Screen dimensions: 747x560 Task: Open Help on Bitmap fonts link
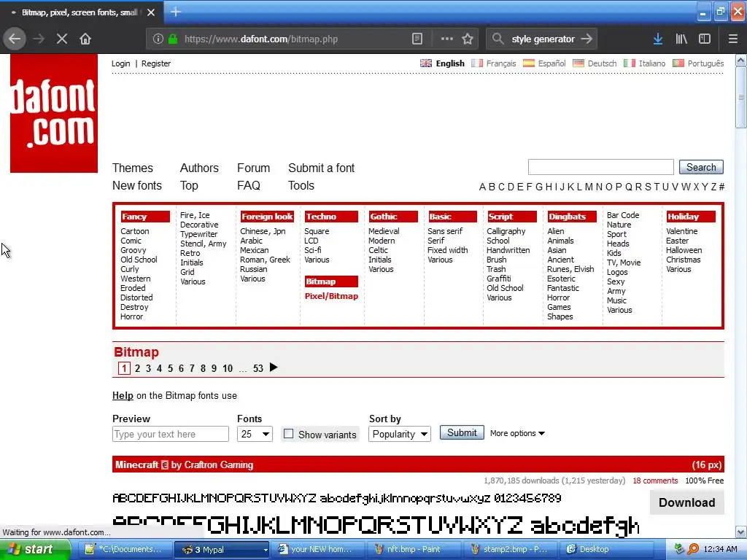pyautogui.click(x=123, y=396)
